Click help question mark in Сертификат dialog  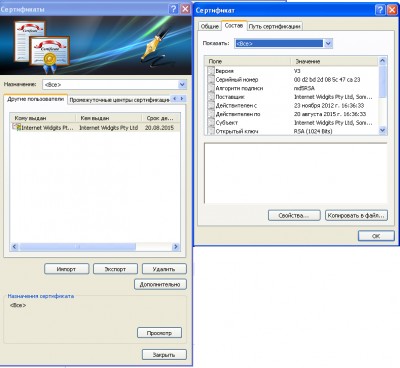380,10
